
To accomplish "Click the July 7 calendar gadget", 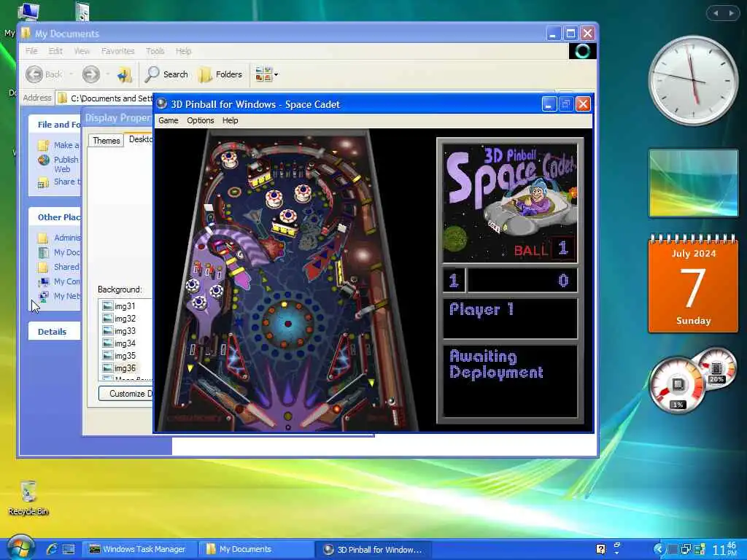I will 693,284.
